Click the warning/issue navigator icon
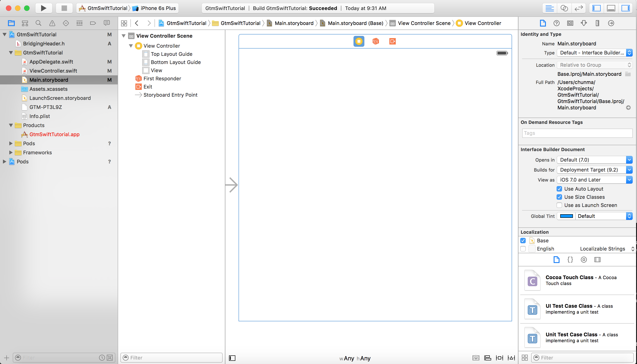637x364 pixels. click(52, 23)
